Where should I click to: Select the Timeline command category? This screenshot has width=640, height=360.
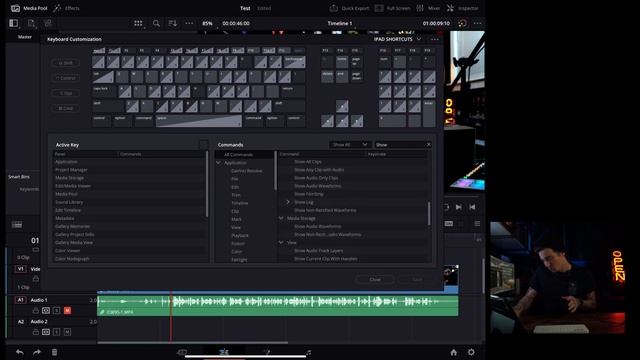pyautogui.click(x=240, y=203)
